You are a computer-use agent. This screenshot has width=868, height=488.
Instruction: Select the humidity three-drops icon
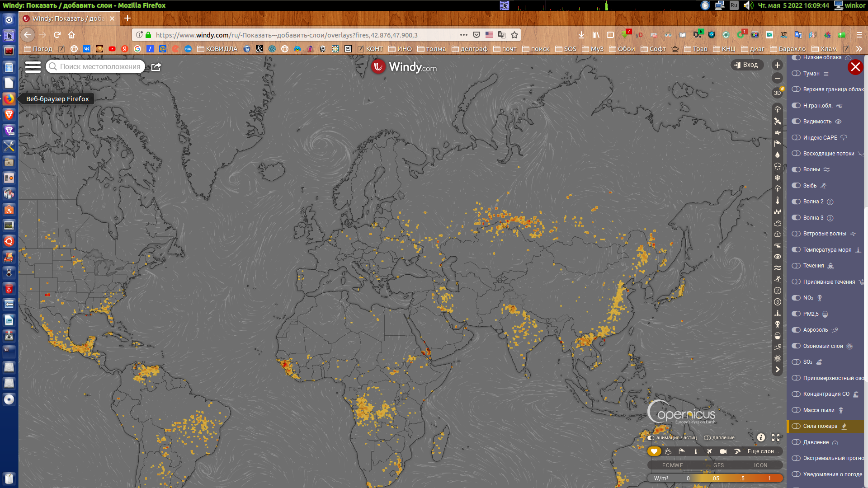(x=778, y=211)
